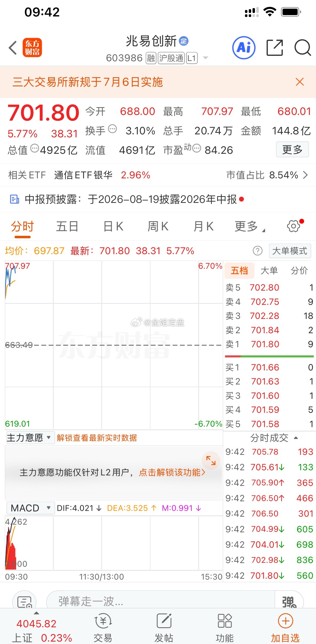Tap the MACD histogram chart

coord(114,543)
